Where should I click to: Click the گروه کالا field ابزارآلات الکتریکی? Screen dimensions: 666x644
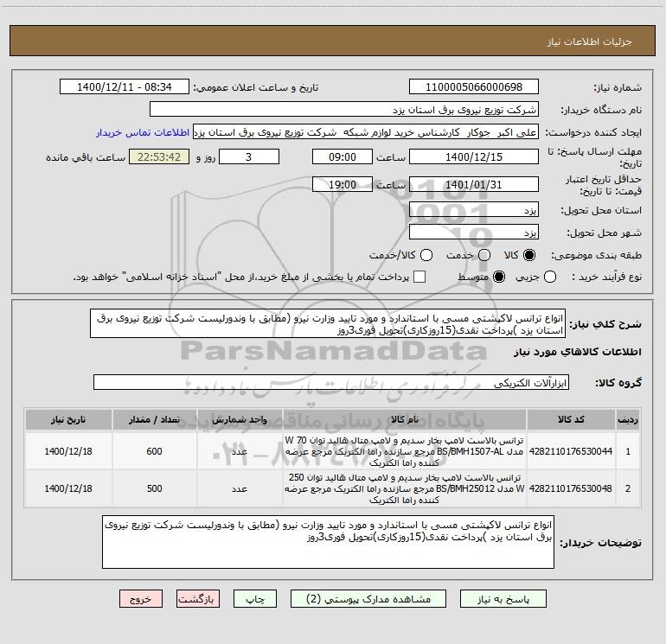[331, 382]
